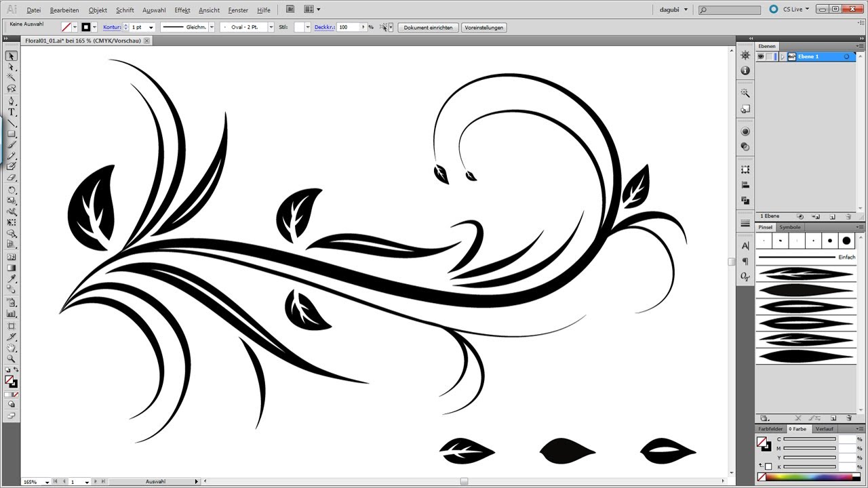Viewport: 868px width, 488px height.
Task: Toggle visibility of Ebene 1
Action: [x=761, y=56]
